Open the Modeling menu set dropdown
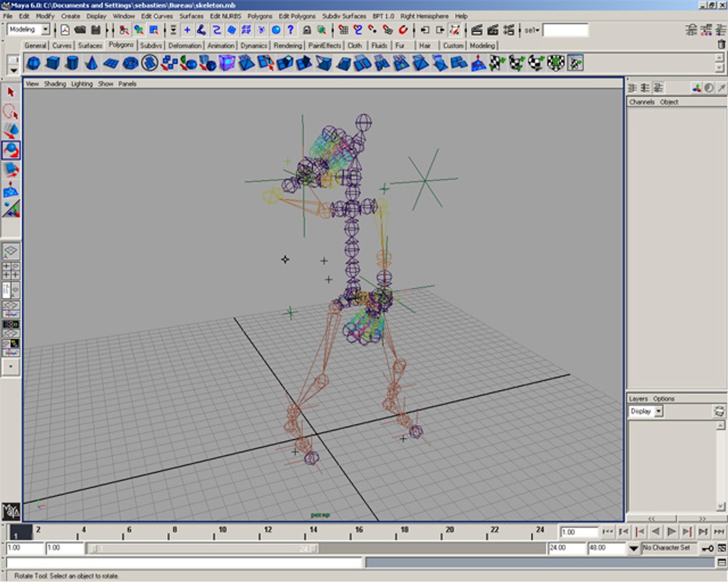The width and height of the screenshot is (728, 582). 46,30
